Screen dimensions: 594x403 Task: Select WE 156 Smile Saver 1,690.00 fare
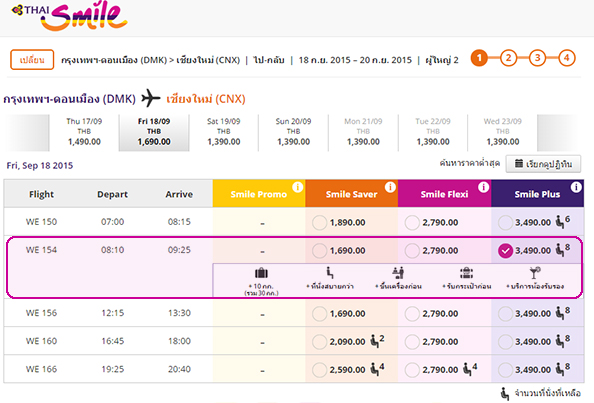click(x=319, y=314)
